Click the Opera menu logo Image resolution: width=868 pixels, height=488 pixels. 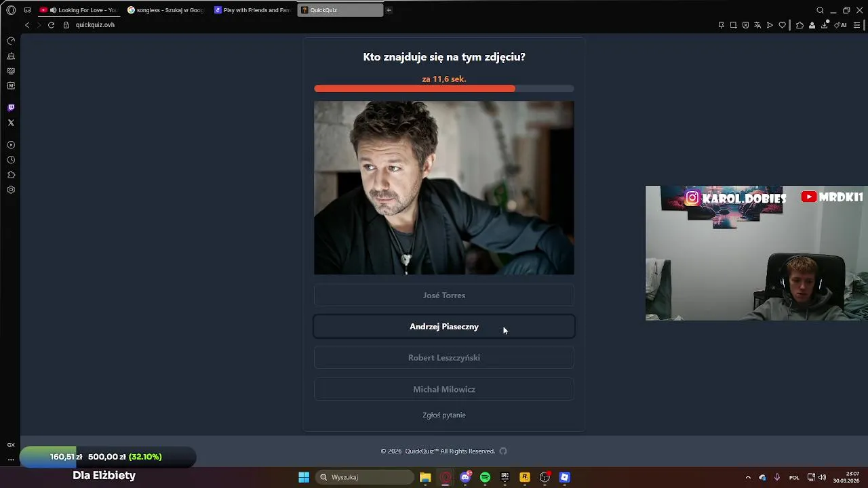(11, 10)
